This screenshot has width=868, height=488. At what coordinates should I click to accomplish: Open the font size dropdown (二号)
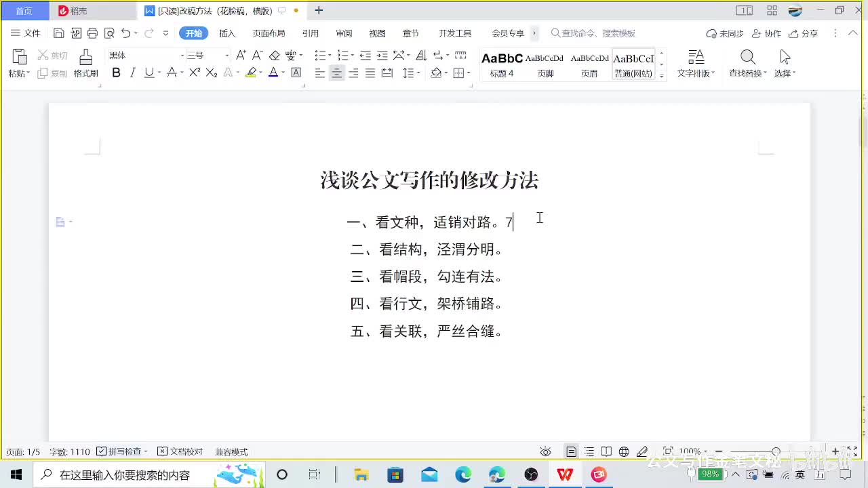click(227, 56)
